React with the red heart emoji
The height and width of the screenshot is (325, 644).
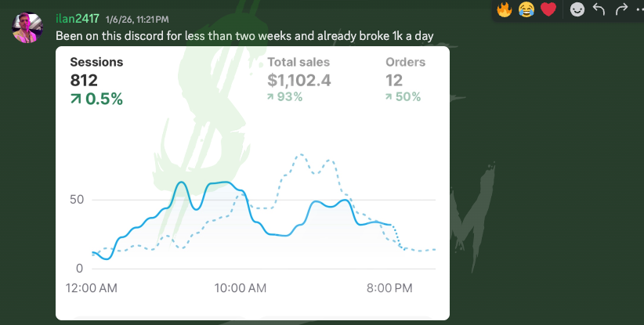(548, 10)
